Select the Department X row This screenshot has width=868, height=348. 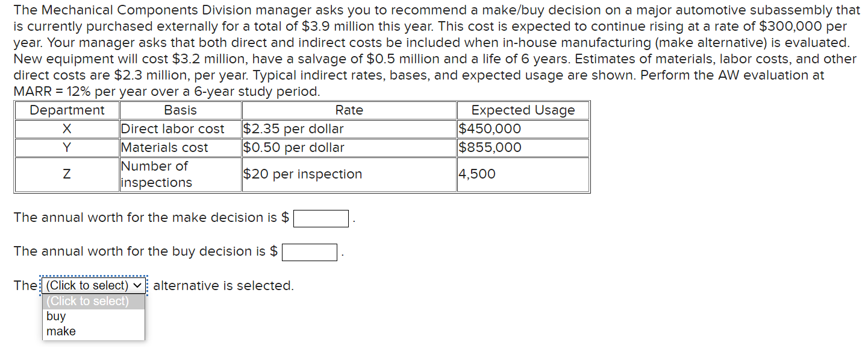(66, 128)
